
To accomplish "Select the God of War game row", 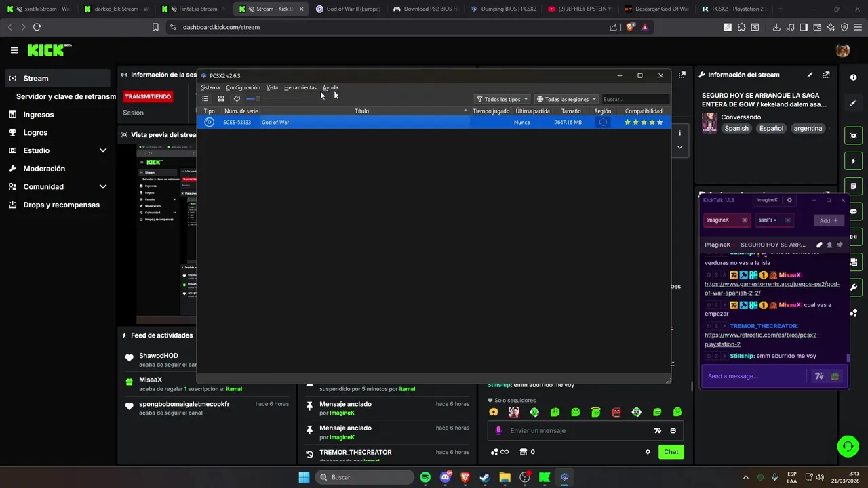I will [434, 122].
